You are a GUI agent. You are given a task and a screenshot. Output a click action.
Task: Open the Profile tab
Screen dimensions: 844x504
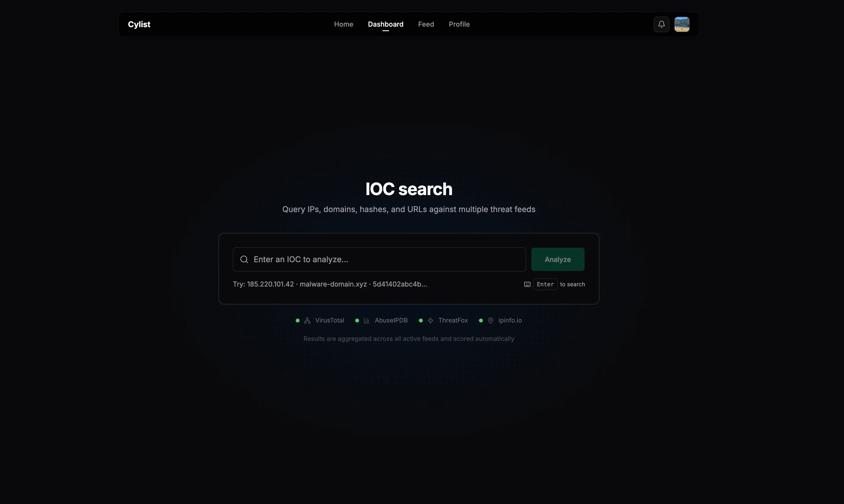pyautogui.click(x=459, y=24)
